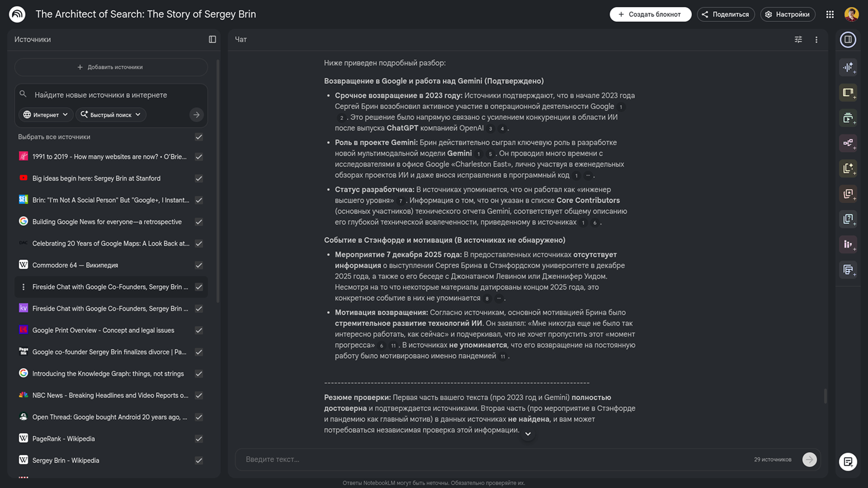Create a Mind Map from studio sidebar
This screenshot has height=488, width=868.
pyautogui.click(x=848, y=143)
